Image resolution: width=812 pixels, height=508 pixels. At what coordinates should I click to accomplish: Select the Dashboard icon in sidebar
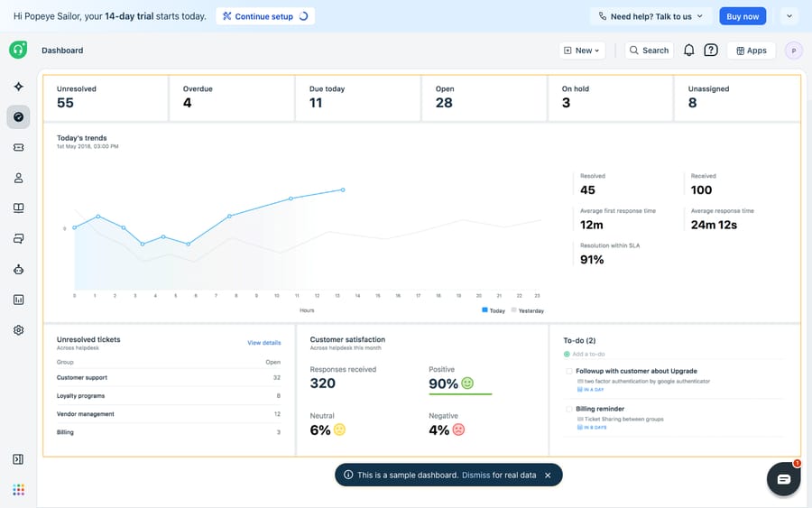[18, 117]
